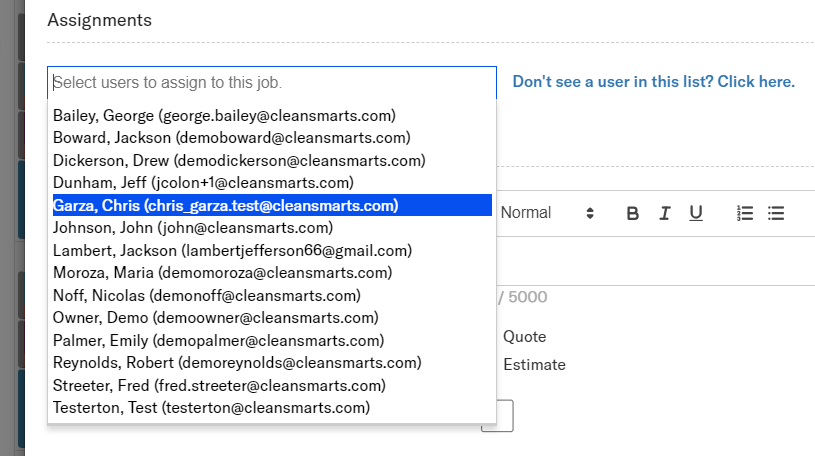The height and width of the screenshot is (456, 815).
Task: Select the Estimate option label
Action: tap(534, 365)
